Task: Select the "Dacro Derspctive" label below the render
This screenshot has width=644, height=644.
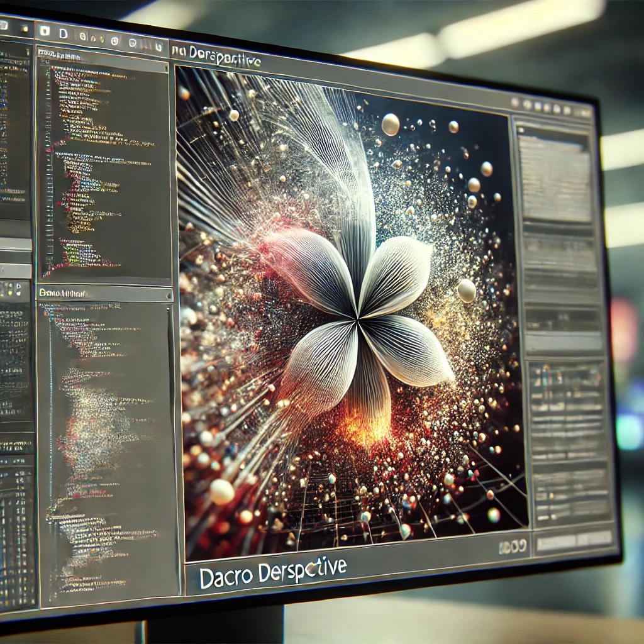Action: [x=273, y=572]
